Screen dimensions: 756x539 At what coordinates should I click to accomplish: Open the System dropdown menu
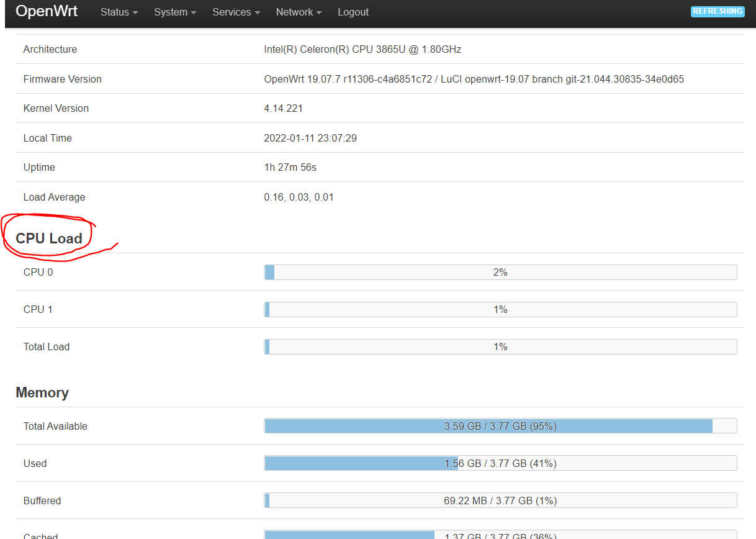coord(175,12)
